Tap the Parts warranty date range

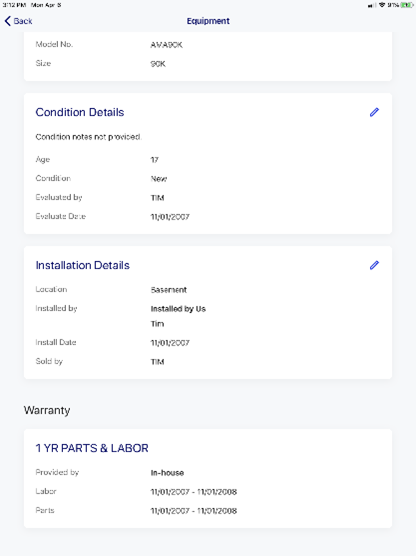pyautogui.click(x=194, y=511)
